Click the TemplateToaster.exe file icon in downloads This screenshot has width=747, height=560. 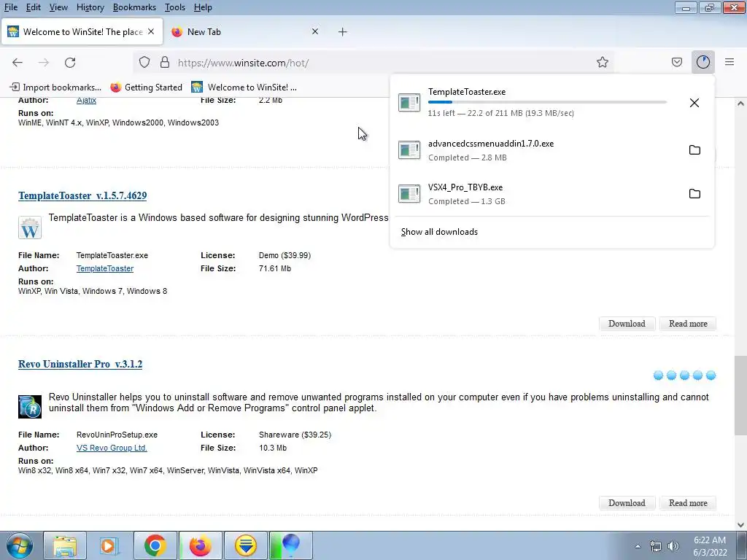pos(409,102)
